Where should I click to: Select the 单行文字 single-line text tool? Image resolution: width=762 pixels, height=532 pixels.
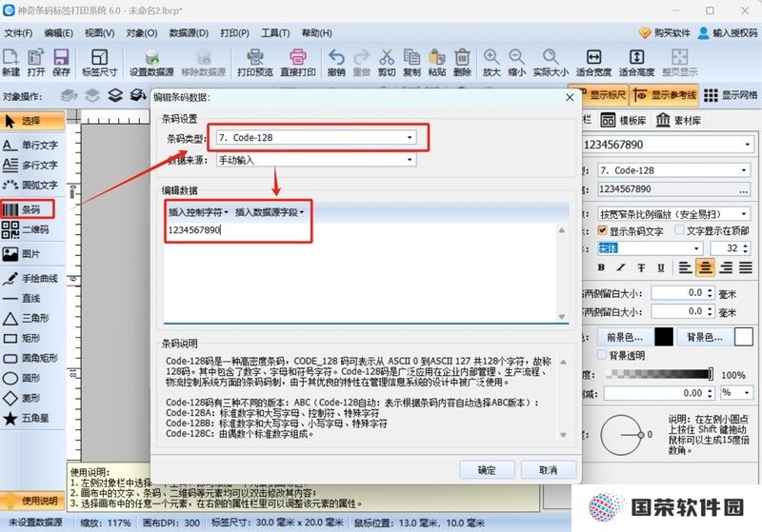click(x=32, y=145)
